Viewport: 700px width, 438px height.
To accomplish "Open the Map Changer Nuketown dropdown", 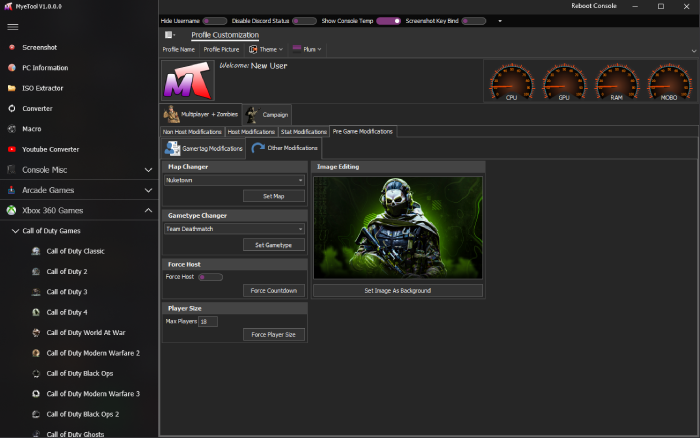I will coord(234,180).
